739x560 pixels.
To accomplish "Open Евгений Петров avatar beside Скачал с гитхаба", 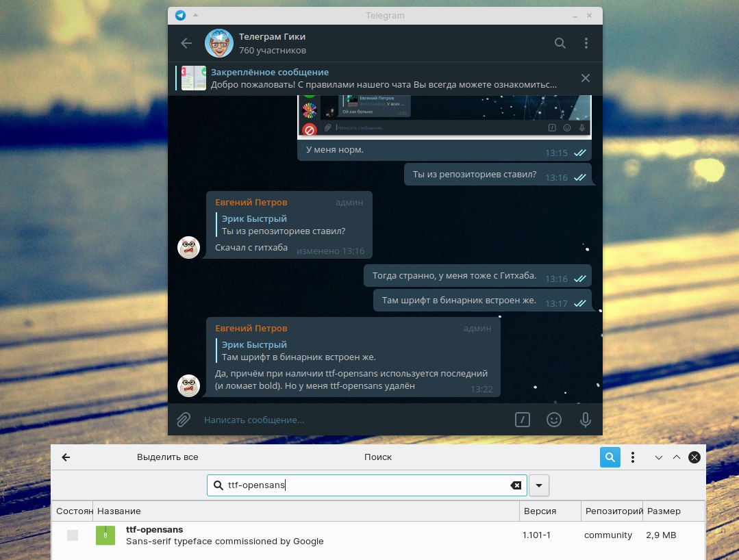I will tap(188, 247).
